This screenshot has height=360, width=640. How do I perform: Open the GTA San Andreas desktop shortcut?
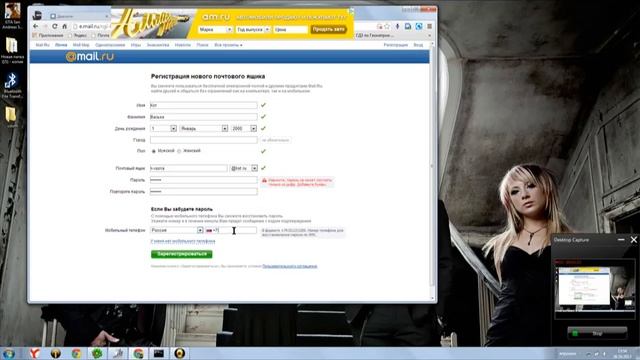click(12, 16)
